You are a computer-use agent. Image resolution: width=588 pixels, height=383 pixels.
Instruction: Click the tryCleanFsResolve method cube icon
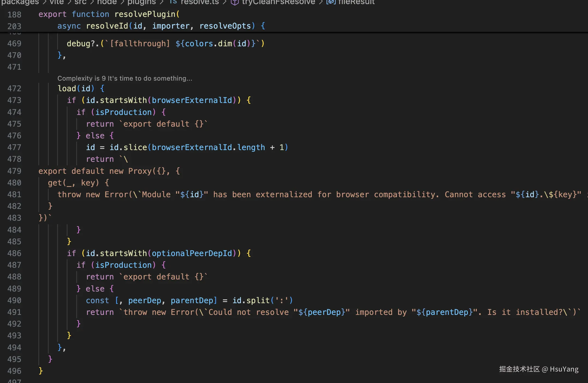click(235, 2)
